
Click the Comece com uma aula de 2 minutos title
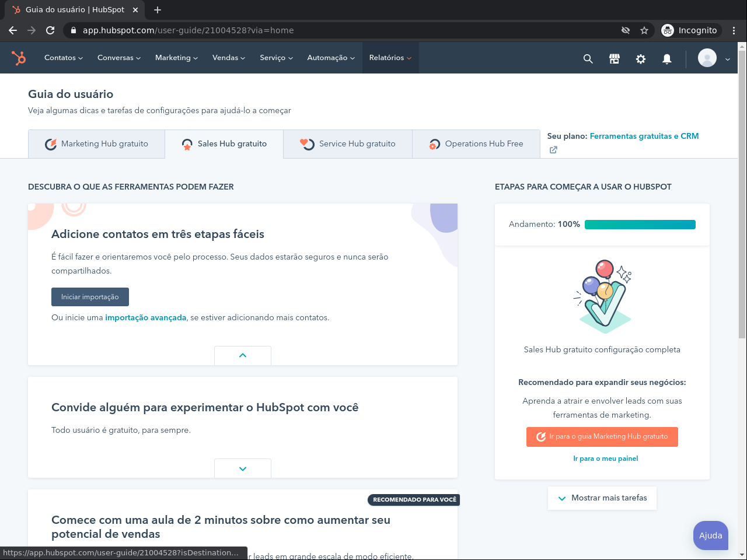(x=221, y=527)
